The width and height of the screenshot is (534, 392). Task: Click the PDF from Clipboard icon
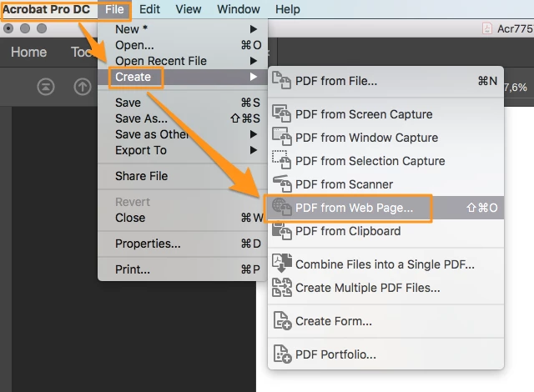tap(281, 231)
